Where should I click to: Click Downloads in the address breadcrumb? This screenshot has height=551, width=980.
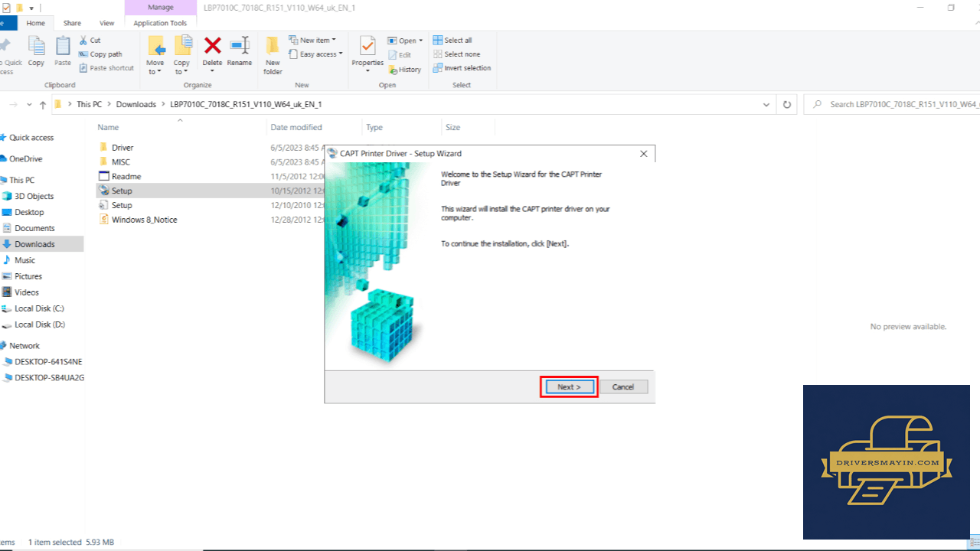point(136,104)
